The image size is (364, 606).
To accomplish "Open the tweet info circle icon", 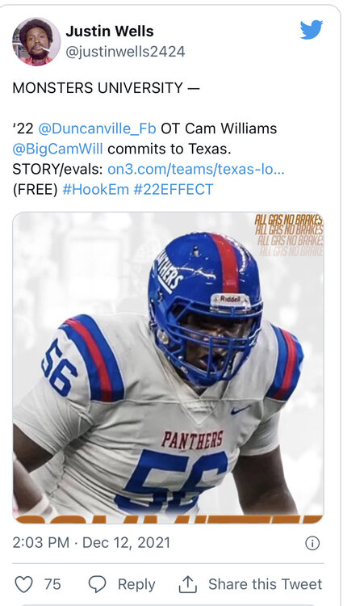I will tap(312, 543).
